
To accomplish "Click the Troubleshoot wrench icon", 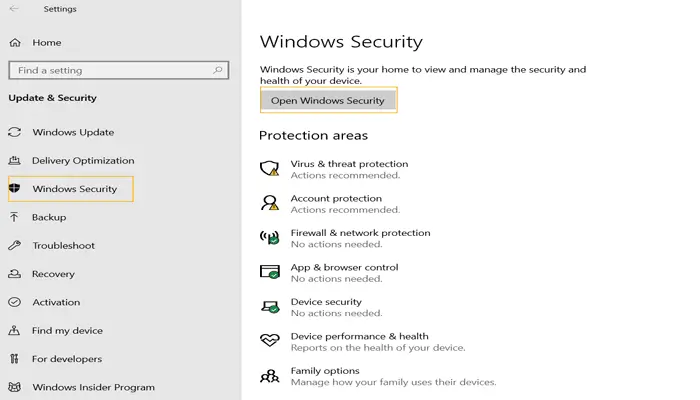I will click(15, 245).
